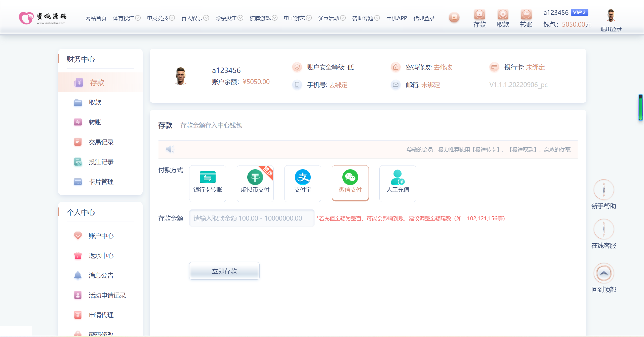Select 银行卡转账 payment method
Image resolution: width=644 pixels, height=337 pixels.
coord(208,183)
